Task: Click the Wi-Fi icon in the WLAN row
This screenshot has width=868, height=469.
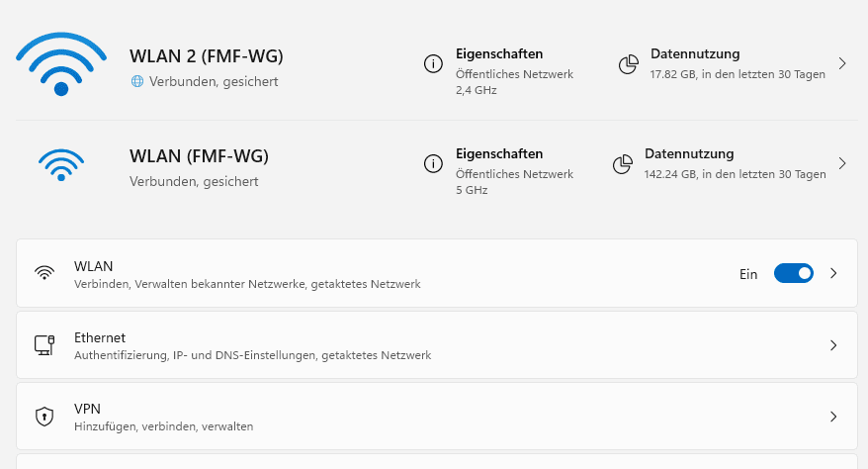Action: pos(44,273)
